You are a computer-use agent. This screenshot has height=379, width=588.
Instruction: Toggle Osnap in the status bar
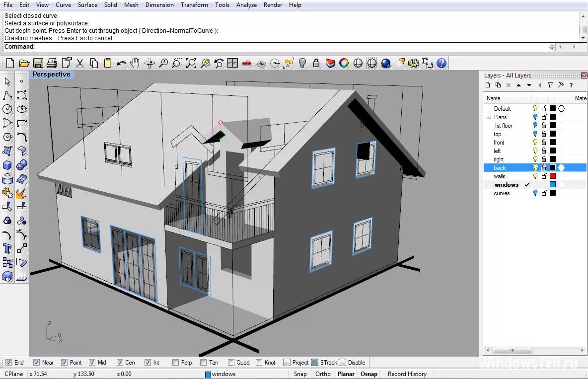tap(369, 374)
